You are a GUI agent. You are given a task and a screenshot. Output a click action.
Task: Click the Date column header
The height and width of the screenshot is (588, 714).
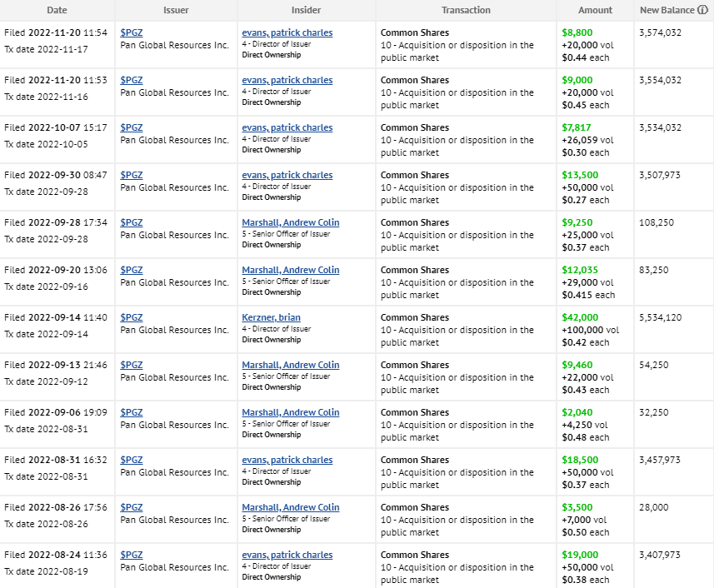(x=57, y=10)
